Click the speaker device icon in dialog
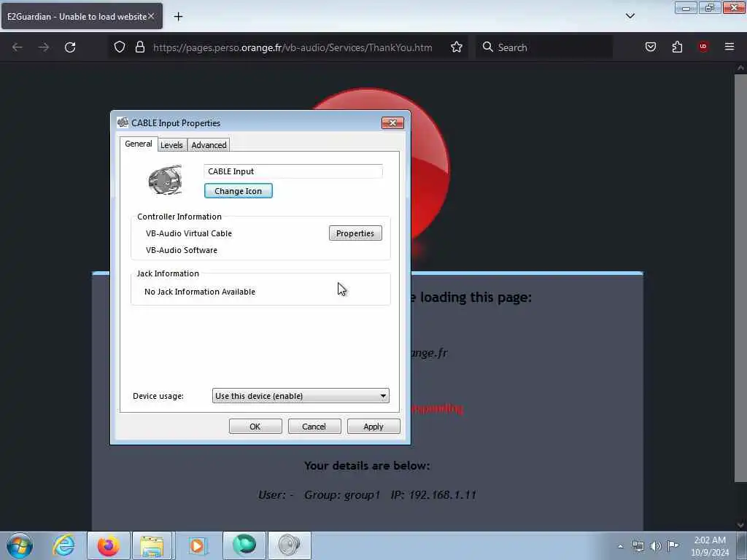747x560 pixels. pos(166,180)
